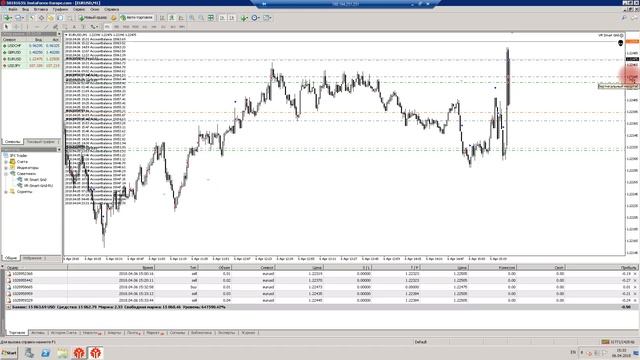Screen dimensions: 640x360
Task: Select the crosshair tool
Action: point(16,27)
